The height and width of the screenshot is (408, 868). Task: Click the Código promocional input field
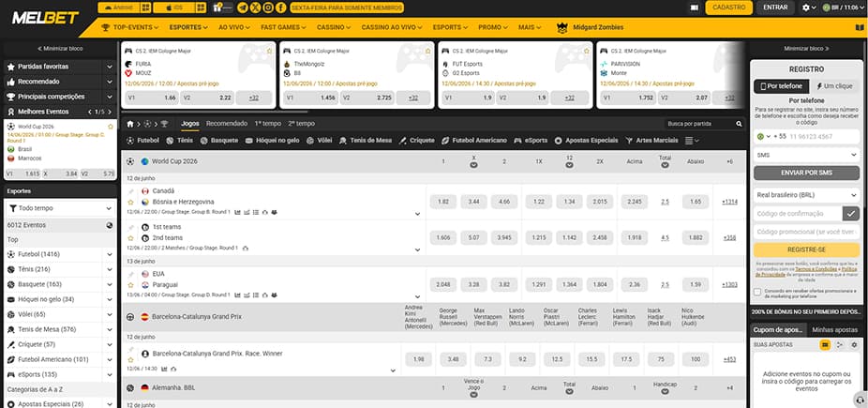tap(806, 232)
